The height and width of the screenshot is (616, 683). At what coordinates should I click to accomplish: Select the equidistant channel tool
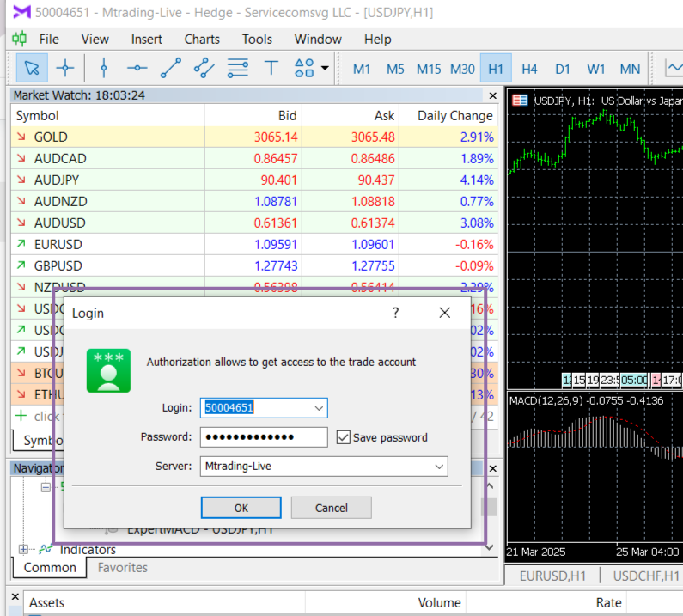pyautogui.click(x=204, y=68)
